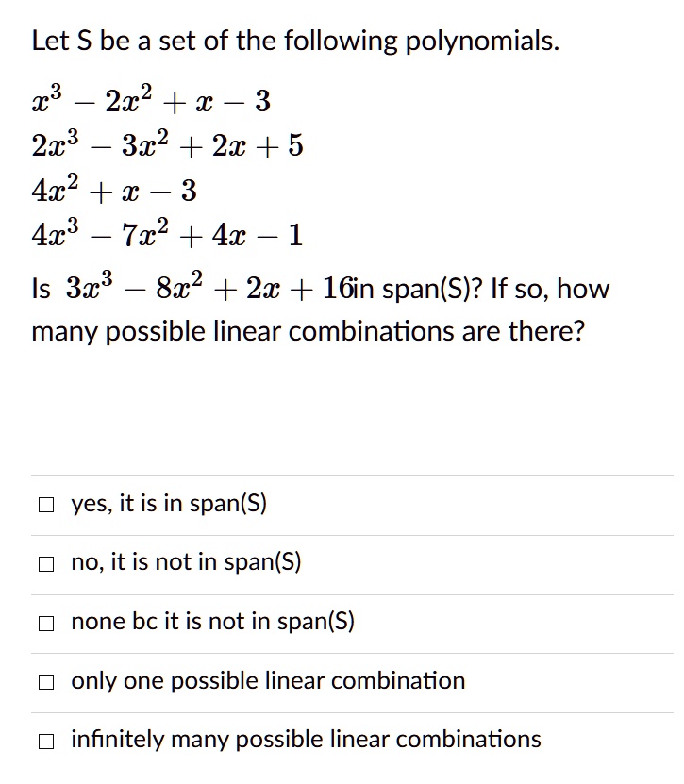Click the polynomial 4x² + x − 3
This screenshot has width=684, height=784.
(113, 190)
